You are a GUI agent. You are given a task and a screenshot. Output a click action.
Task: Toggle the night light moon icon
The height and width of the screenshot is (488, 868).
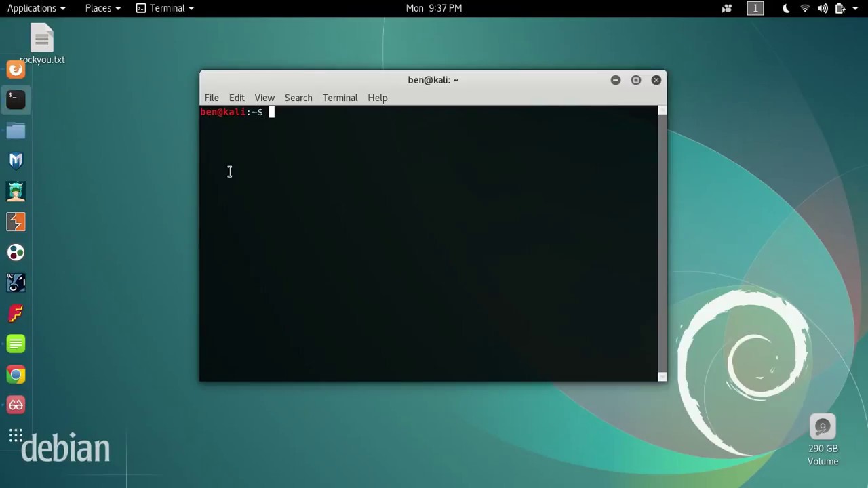pyautogui.click(x=786, y=8)
